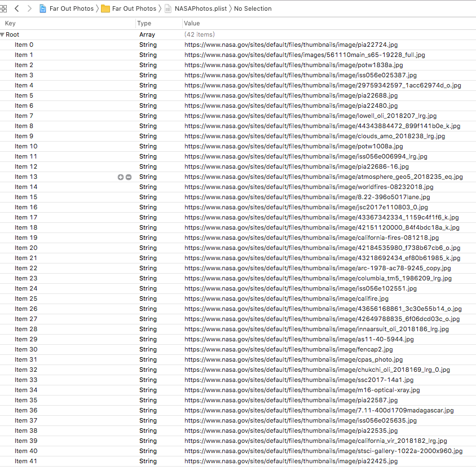
Task: Select the Root row key
Action: (x=12, y=34)
